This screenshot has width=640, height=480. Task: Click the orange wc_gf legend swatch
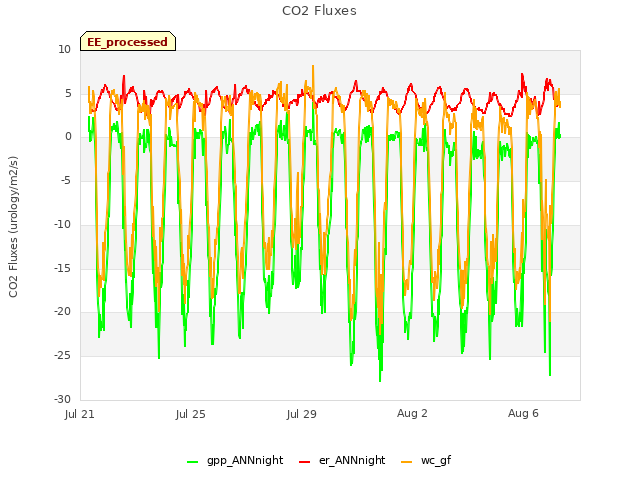407,462
